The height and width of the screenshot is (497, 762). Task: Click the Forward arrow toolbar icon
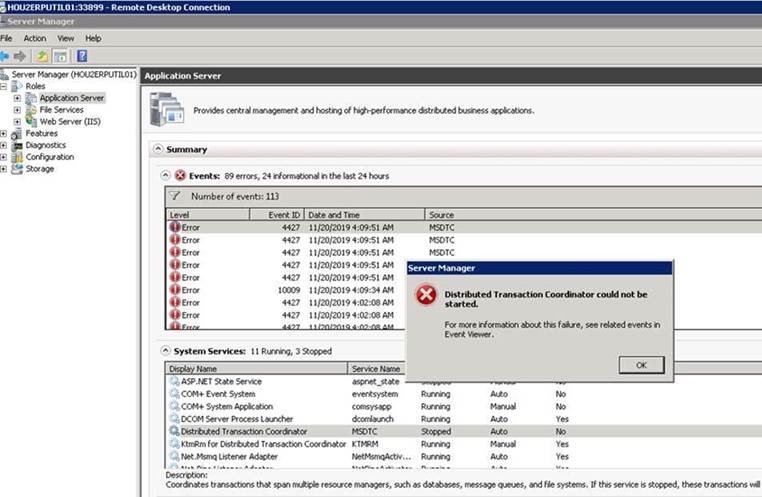click(20, 56)
